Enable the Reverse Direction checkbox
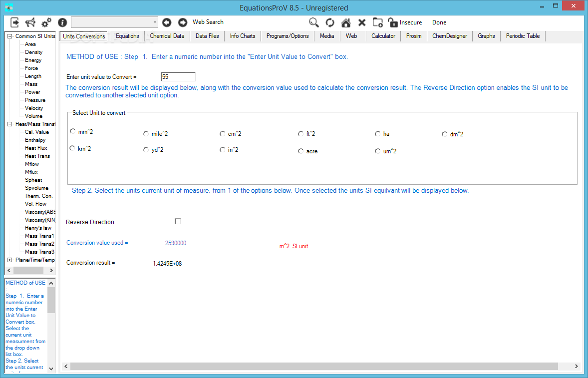Viewport: 588px width, 378px height. click(178, 221)
